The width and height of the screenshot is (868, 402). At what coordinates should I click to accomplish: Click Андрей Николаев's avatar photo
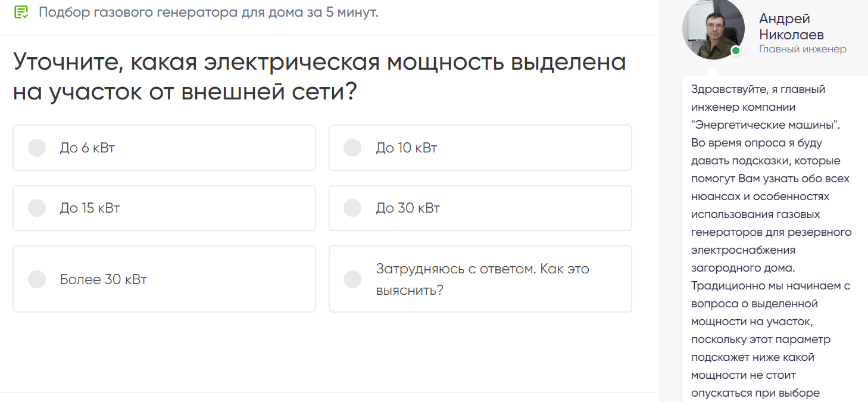pos(713,29)
